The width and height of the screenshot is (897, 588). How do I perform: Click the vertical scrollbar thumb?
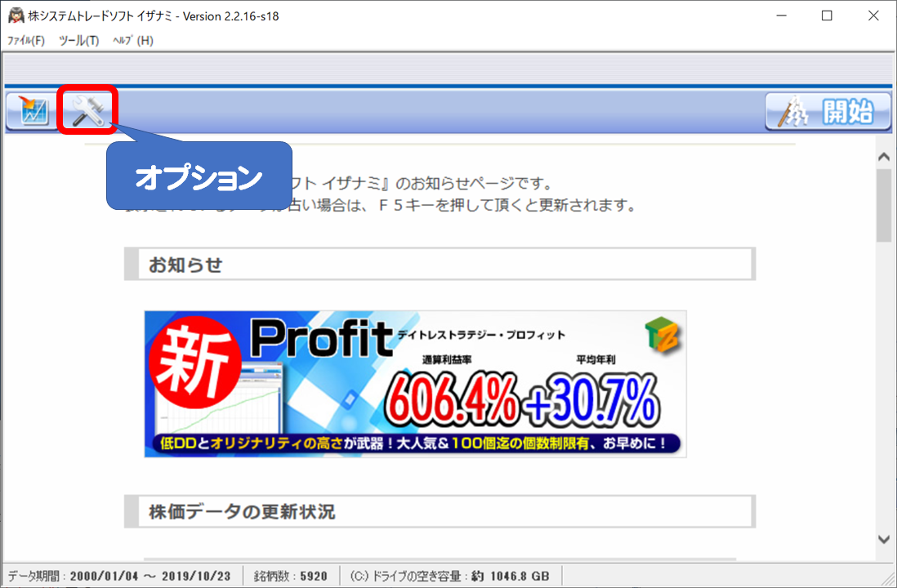coord(884,205)
